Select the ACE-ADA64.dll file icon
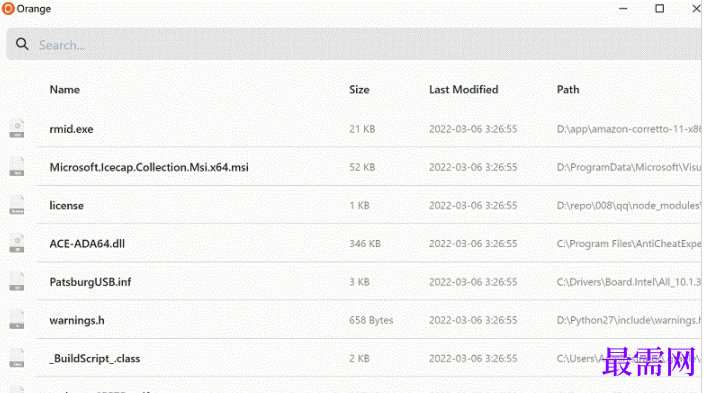Screen dimensions: 714x393 click(17, 244)
